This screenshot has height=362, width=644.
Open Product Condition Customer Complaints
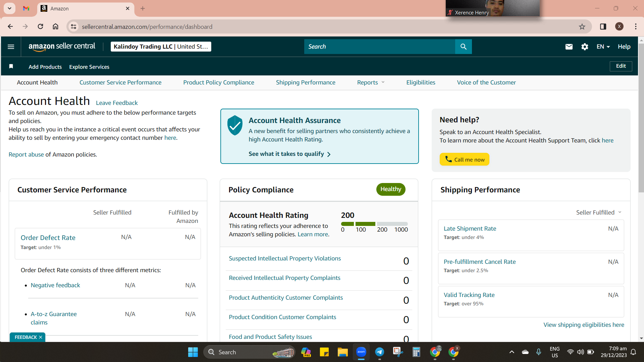(282, 317)
